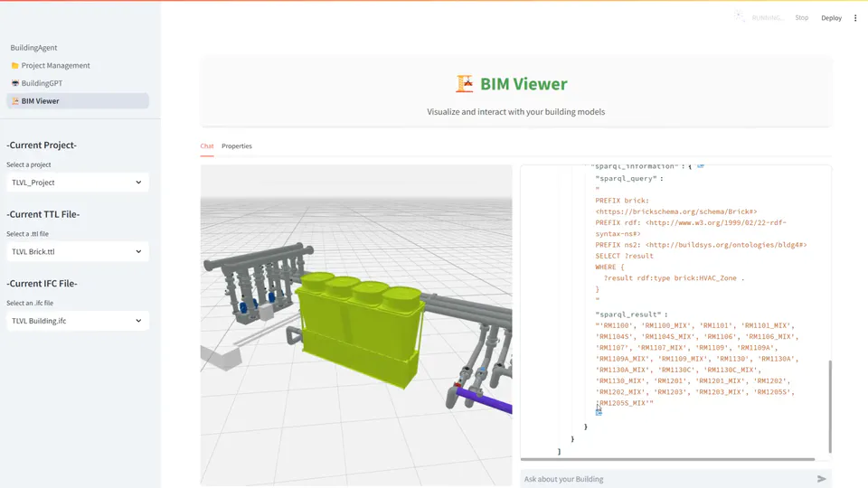This screenshot has width=868, height=488.
Task: Select the green cooling tower in 3D view
Action: [x=360, y=332]
